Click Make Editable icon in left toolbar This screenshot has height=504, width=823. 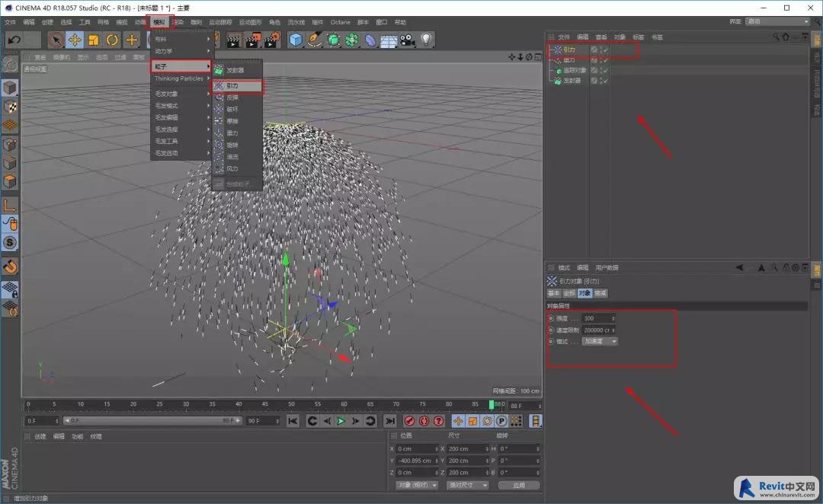click(10, 64)
